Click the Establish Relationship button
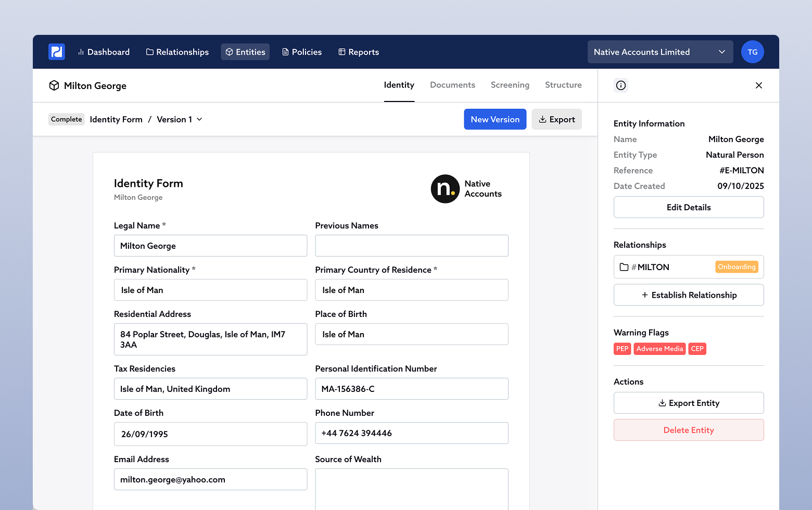Screen dimensions: 812x510 pos(688,295)
